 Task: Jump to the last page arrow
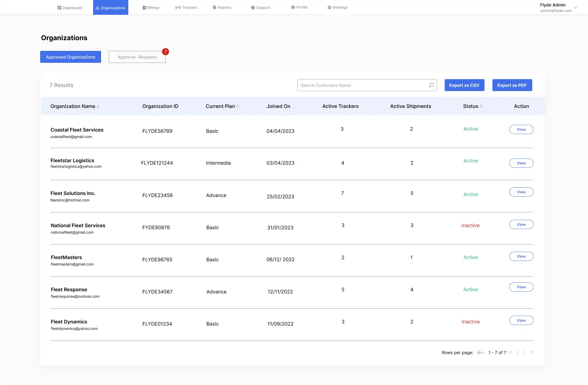532,353
